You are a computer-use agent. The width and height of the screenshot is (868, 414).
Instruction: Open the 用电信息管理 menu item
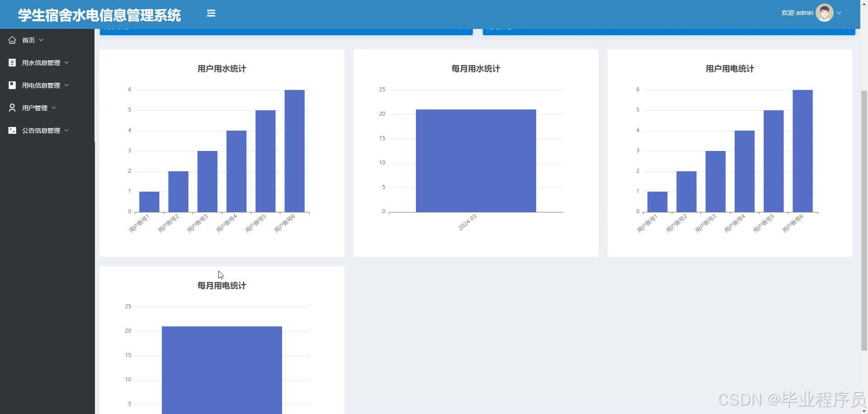click(47, 85)
